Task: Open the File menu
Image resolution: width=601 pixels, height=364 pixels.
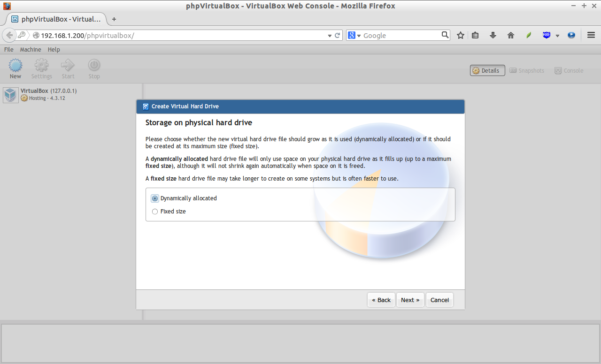Action: pyautogui.click(x=8, y=49)
